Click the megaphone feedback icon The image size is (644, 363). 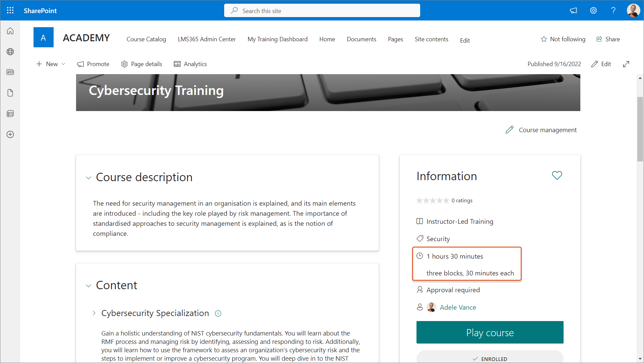point(573,10)
